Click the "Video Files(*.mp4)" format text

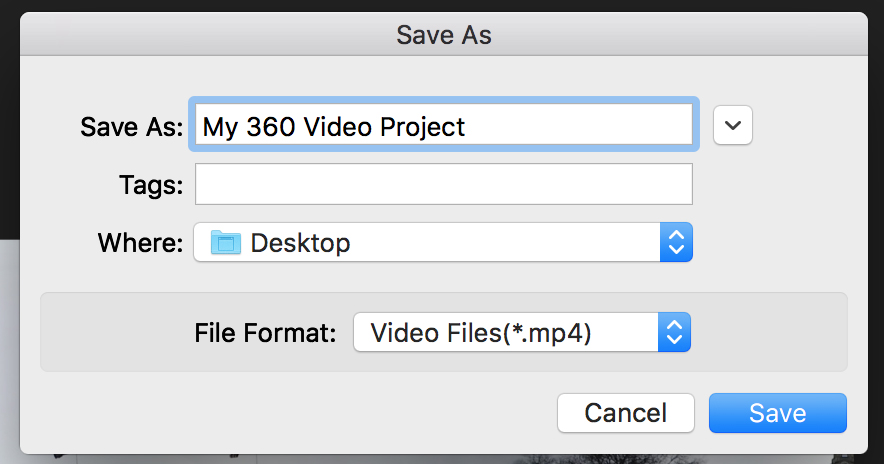tap(481, 333)
